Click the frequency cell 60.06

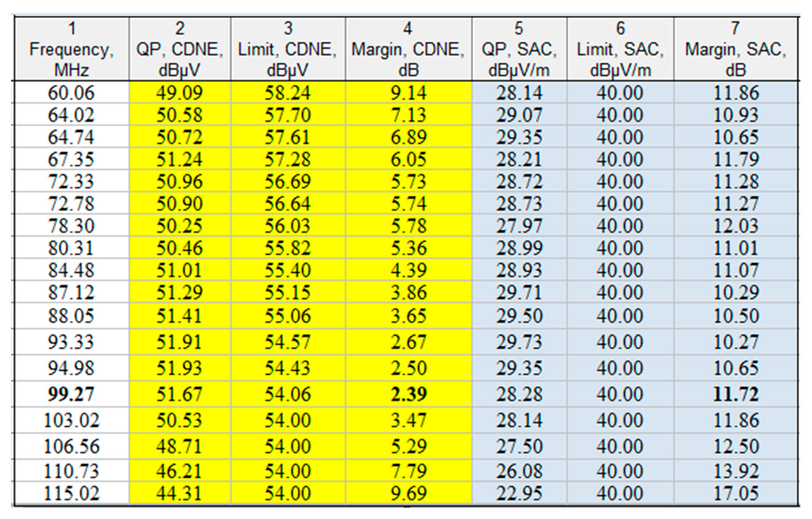[x=71, y=93]
